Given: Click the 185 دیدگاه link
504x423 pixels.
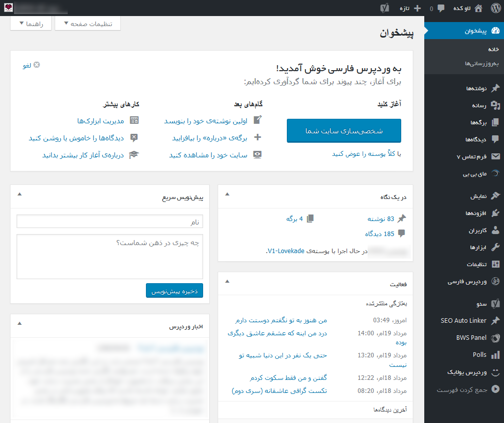Looking at the screenshot, I should [x=379, y=234].
